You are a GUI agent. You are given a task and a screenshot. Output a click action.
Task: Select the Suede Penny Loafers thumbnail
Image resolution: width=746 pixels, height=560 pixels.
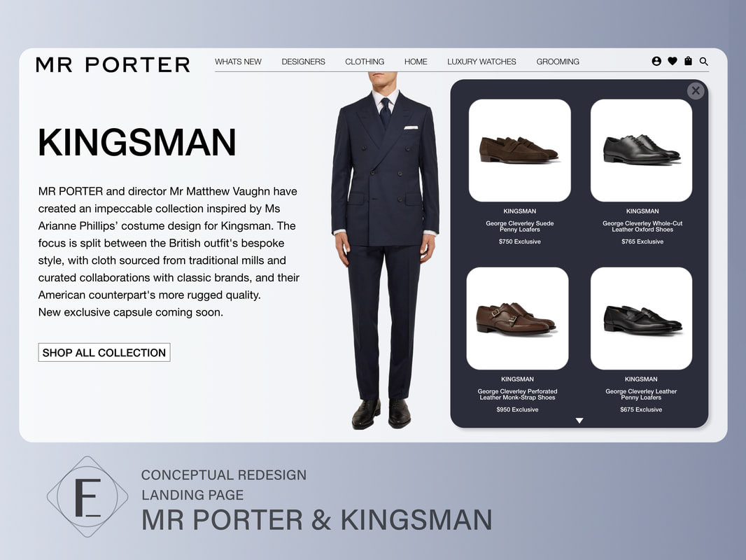[x=519, y=150]
